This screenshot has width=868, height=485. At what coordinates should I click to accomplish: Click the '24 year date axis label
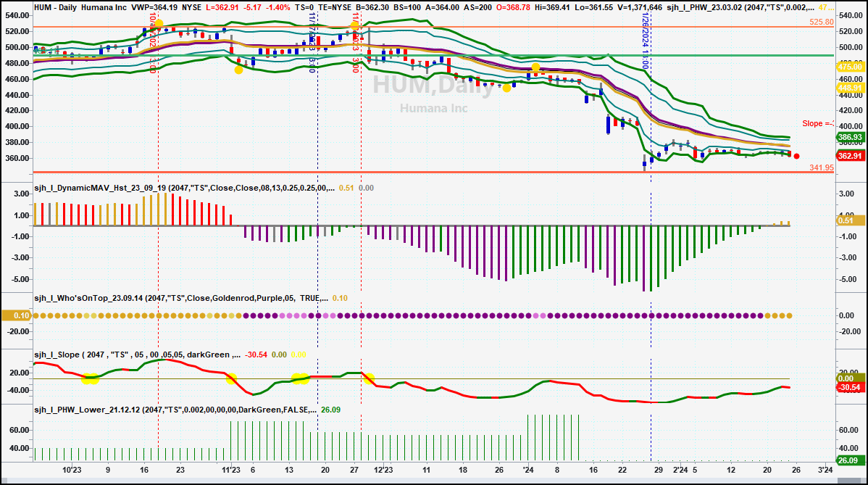click(x=528, y=470)
